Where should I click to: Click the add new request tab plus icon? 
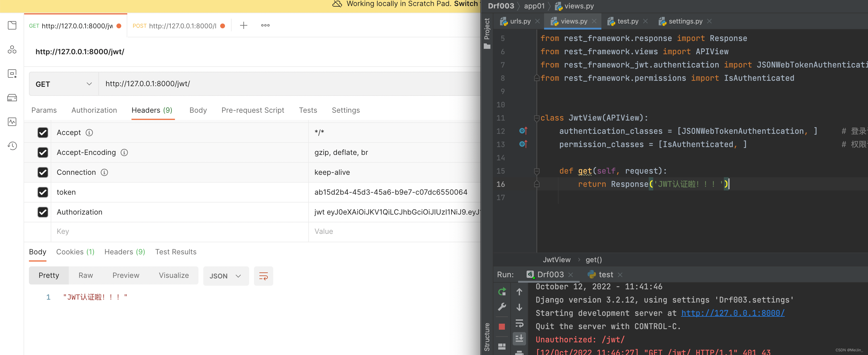(243, 26)
